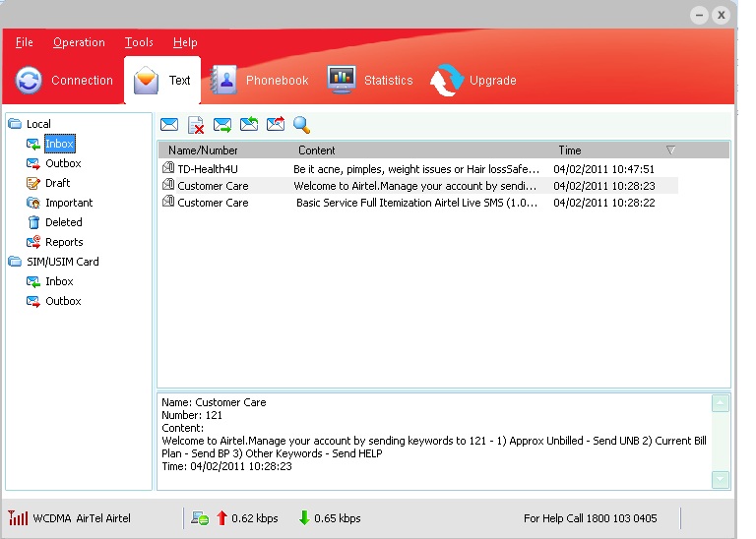Close the window with the X button

(x=722, y=16)
